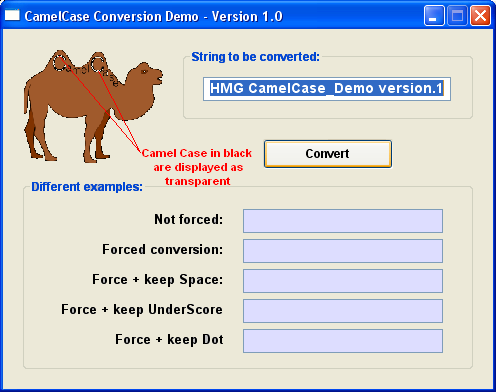Click the 'Force + keep UnderScore' label
The width and height of the screenshot is (496, 392).
[x=142, y=309]
